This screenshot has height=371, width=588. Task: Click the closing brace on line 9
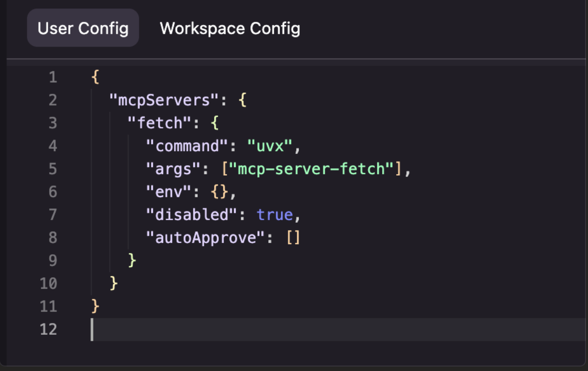pyautogui.click(x=132, y=260)
